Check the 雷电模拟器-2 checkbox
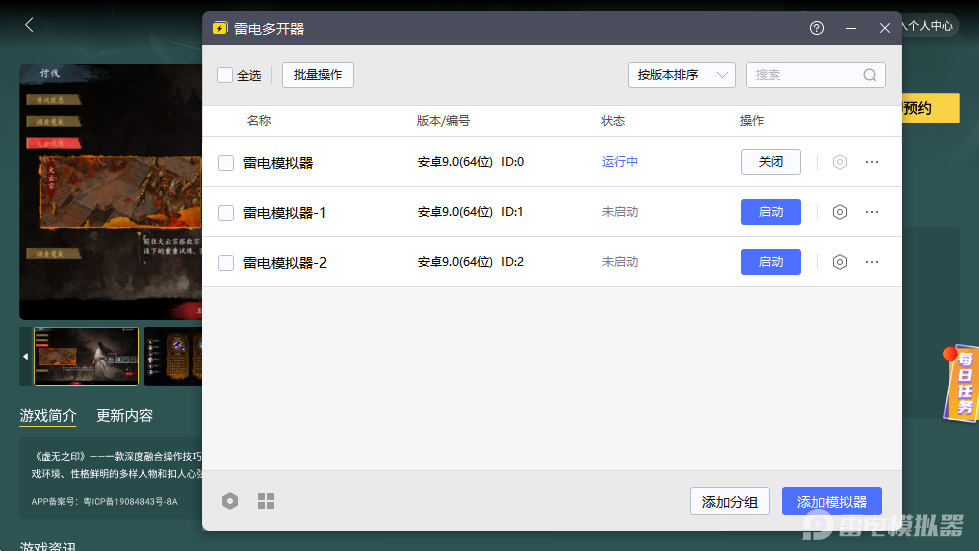 226,263
